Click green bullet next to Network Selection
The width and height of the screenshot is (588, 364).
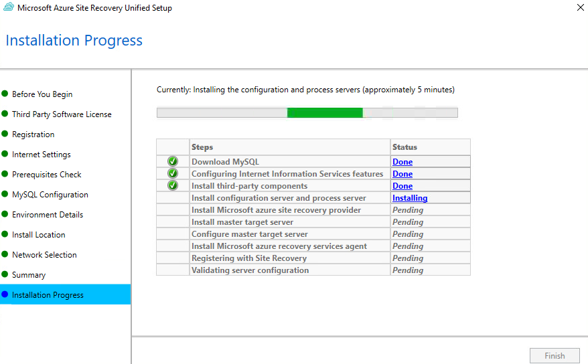(x=5, y=254)
